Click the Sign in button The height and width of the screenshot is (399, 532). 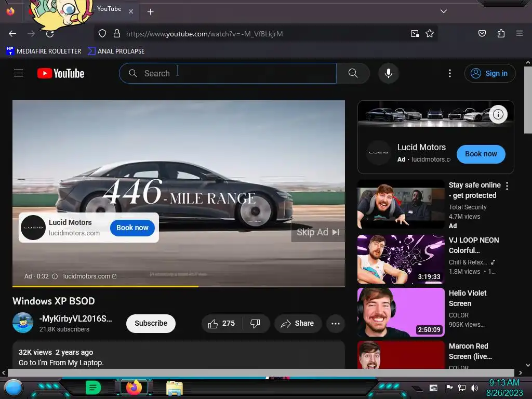click(489, 73)
